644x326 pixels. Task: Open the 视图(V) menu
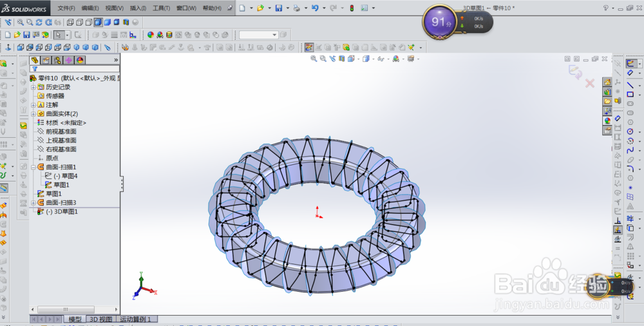(x=114, y=8)
